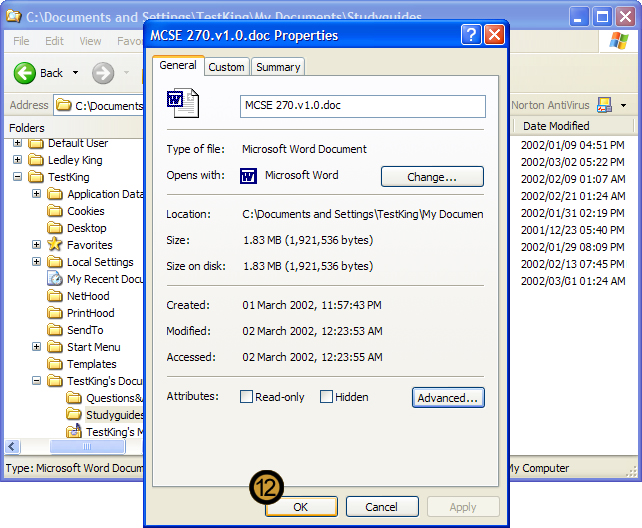The width and height of the screenshot is (642, 528).
Task: Tick the Hidden attribute checkbox
Action: click(x=326, y=397)
